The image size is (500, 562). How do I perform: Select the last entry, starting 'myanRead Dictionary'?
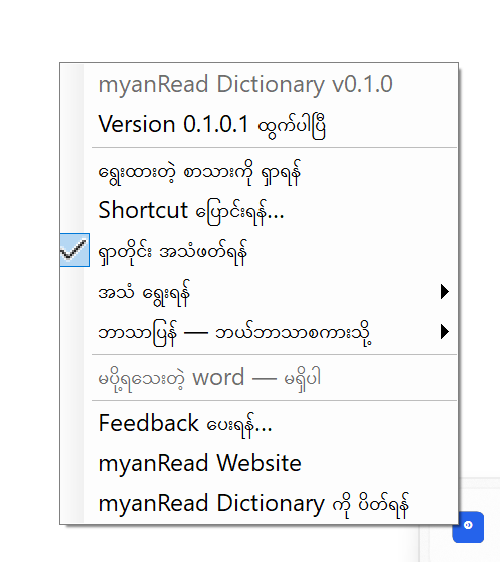point(259,504)
